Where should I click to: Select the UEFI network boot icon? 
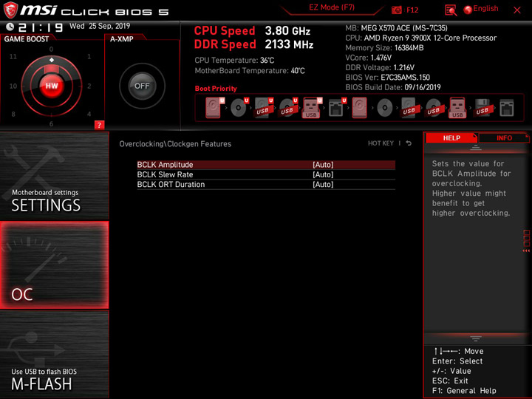(x=337, y=108)
